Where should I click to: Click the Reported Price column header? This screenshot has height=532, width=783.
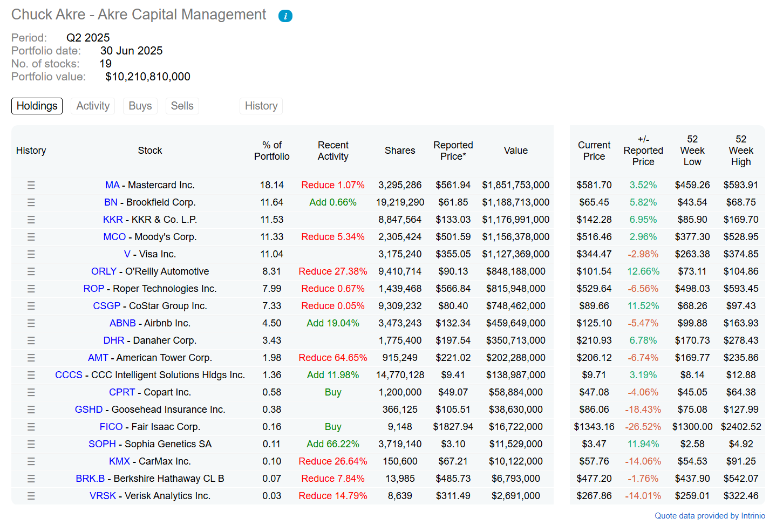pos(453,151)
